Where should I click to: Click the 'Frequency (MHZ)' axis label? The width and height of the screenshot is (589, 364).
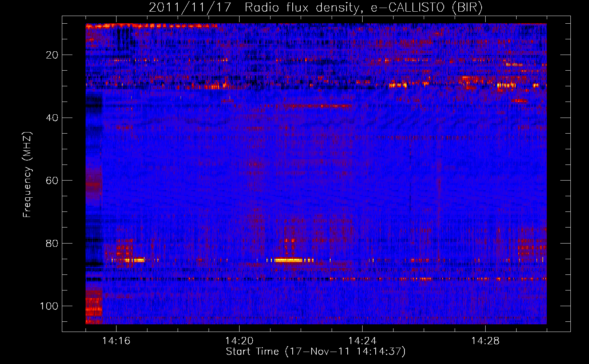(27, 175)
